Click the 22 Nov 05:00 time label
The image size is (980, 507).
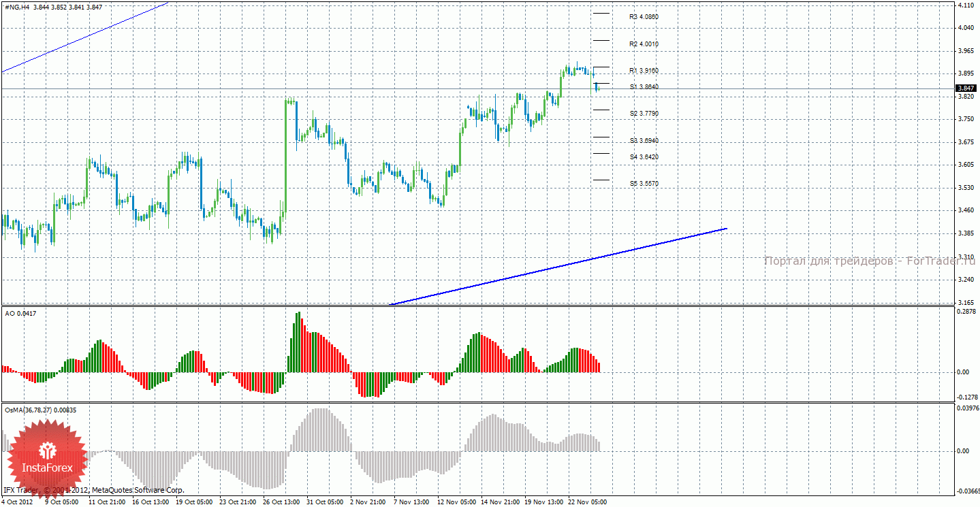(586, 502)
